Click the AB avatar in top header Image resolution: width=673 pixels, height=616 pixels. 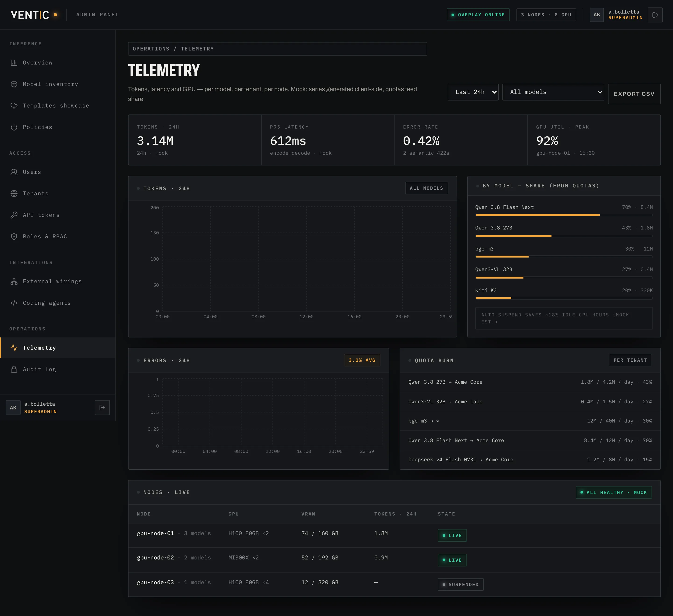coord(597,15)
